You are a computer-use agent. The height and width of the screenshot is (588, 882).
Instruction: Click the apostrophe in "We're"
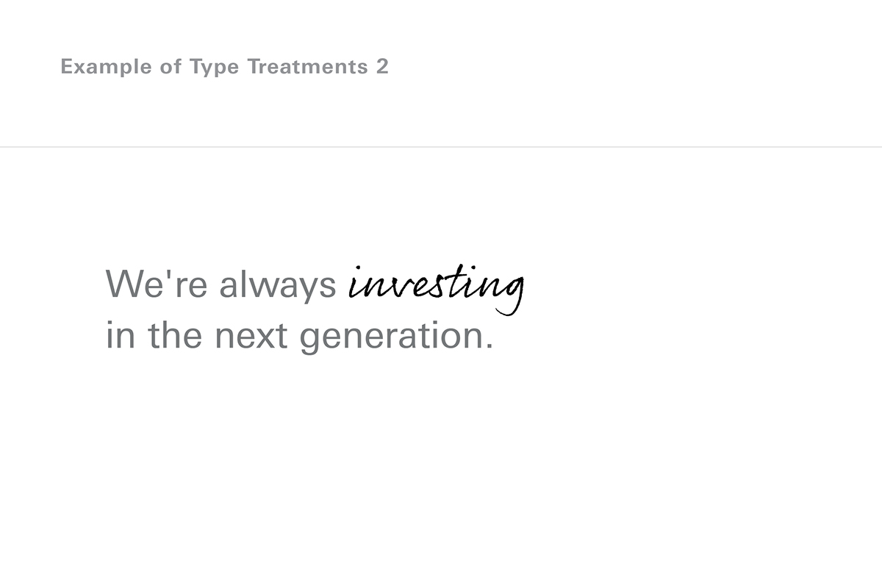point(170,274)
